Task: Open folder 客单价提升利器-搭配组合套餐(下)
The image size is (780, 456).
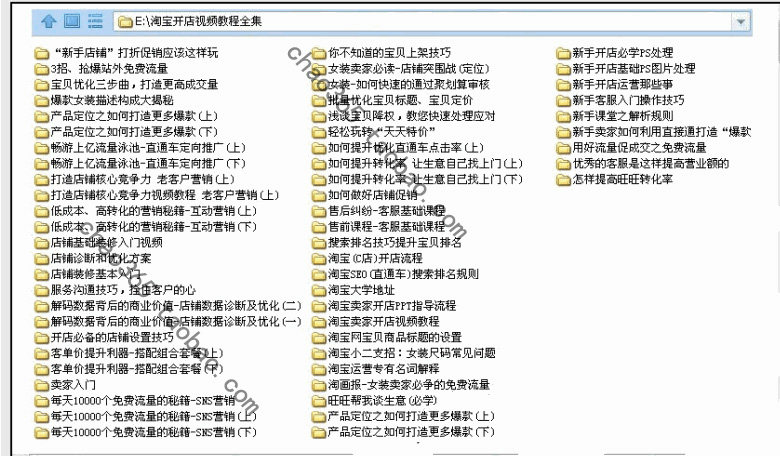Action: (129, 369)
